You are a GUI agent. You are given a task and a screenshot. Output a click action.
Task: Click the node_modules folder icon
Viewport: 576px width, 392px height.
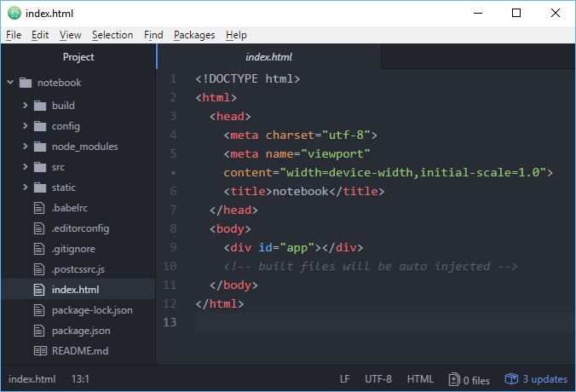[40, 147]
